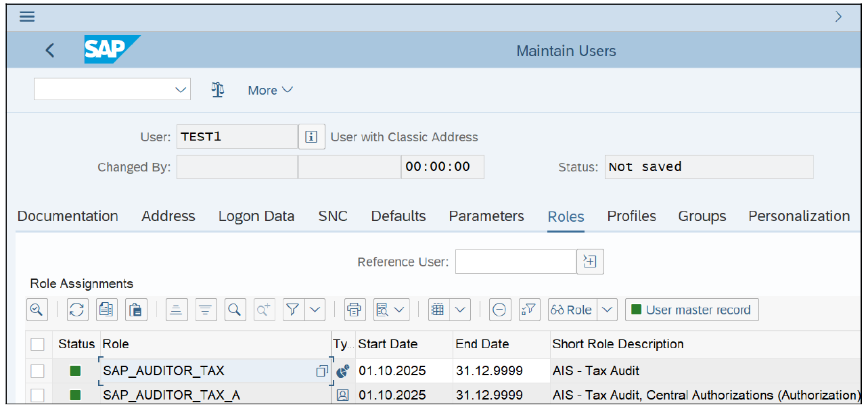Click the Delete row minus icon
Viewport: 868px width, 409px height.
499,310
